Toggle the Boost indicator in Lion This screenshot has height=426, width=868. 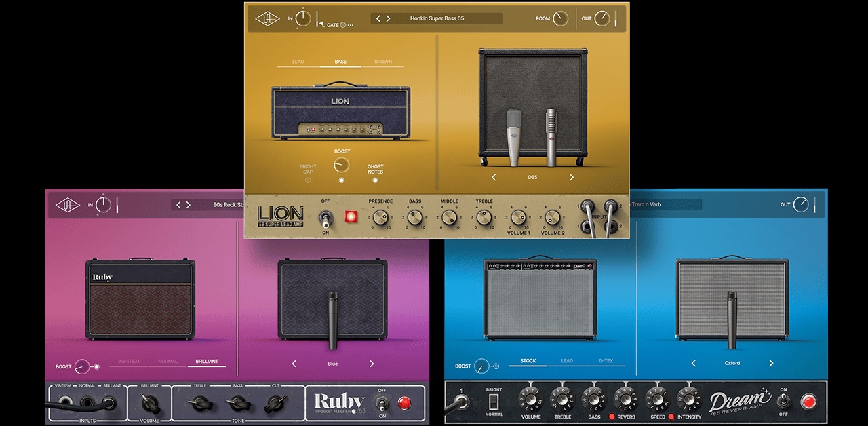[x=341, y=180]
